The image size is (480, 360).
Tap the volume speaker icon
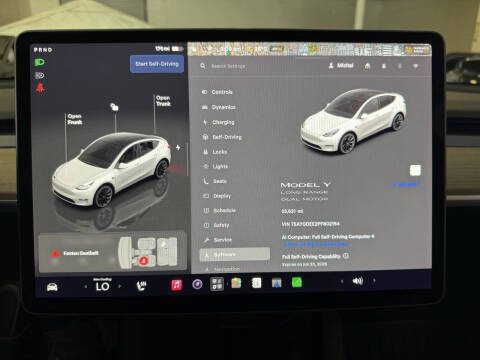[358, 281]
